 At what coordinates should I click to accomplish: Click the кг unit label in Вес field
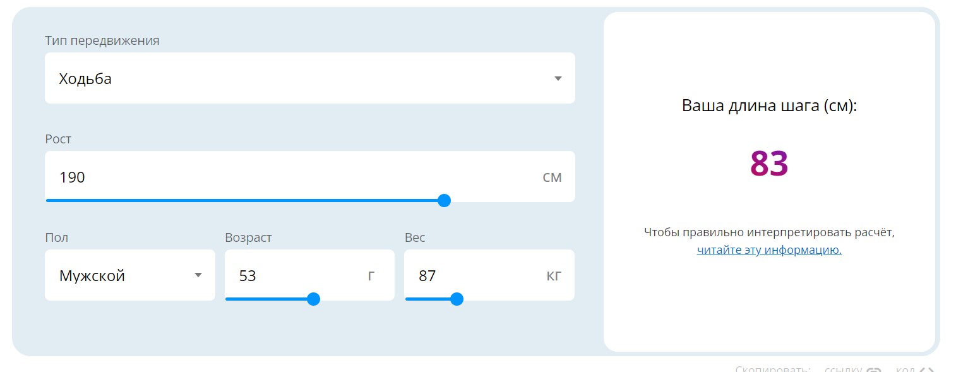pos(554,276)
